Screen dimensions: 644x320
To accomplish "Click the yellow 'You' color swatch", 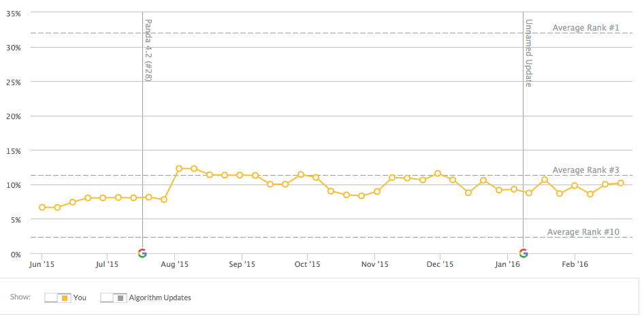I will pos(63,298).
